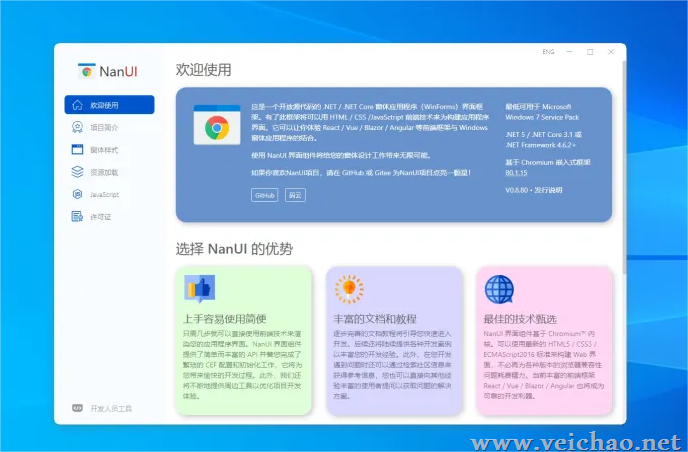The width and height of the screenshot is (688, 452).
Task: Click the vertical scrollbar of the page
Action: tap(624, 167)
